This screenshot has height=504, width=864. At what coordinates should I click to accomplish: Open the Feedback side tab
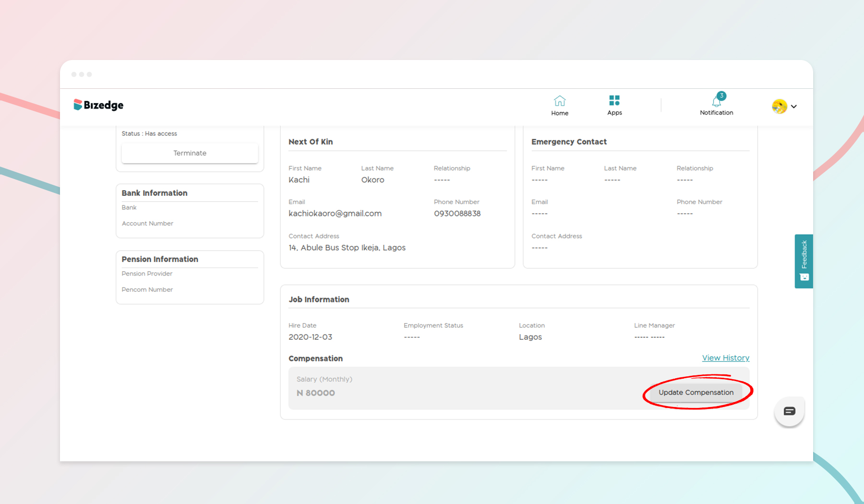pyautogui.click(x=804, y=255)
